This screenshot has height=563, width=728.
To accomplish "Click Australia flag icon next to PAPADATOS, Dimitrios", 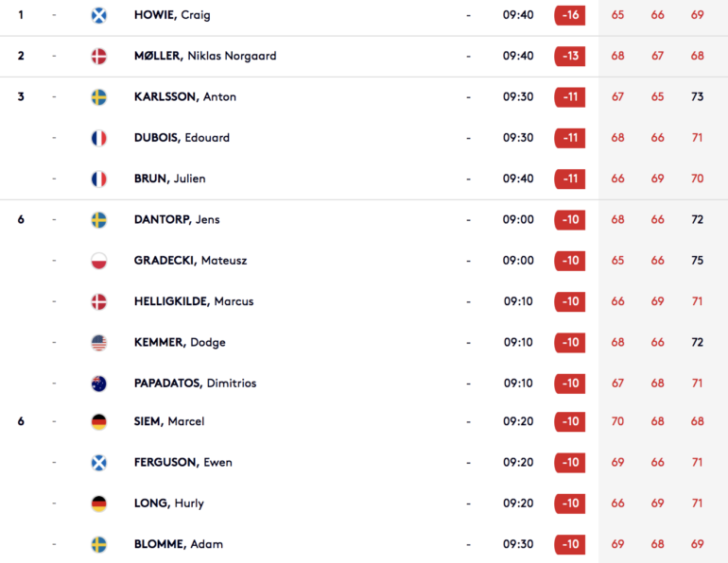I will 99,384.
